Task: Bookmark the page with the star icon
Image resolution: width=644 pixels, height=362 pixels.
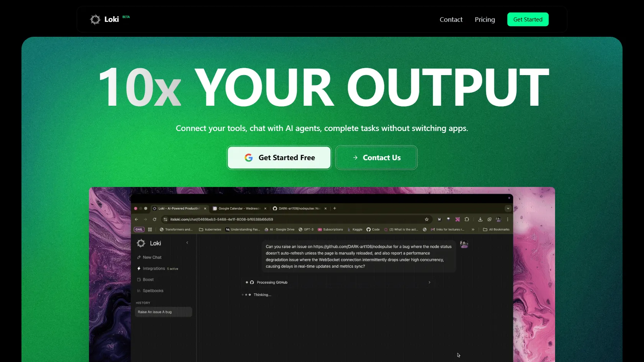Action: 427,219
